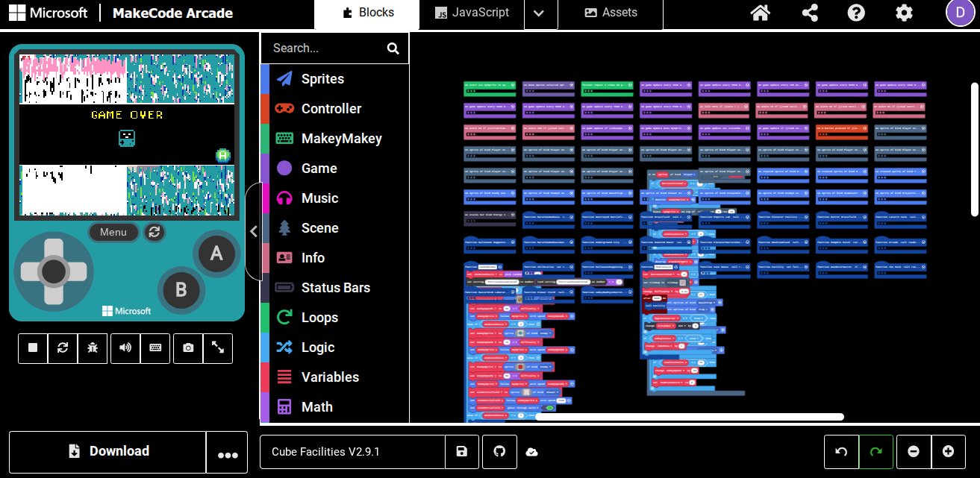Open the Status Bars block category
The image size is (980, 478).
[335, 288]
